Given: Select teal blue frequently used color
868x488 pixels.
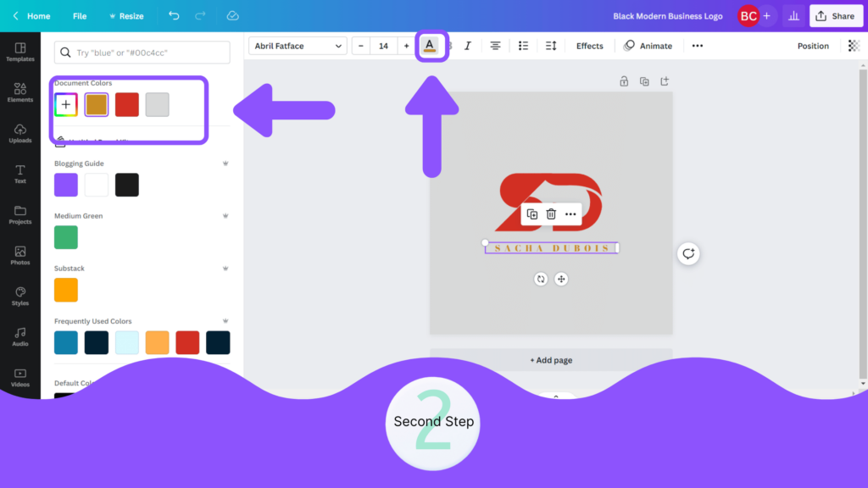Looking at the screenshot, I should tap(66, 342).
